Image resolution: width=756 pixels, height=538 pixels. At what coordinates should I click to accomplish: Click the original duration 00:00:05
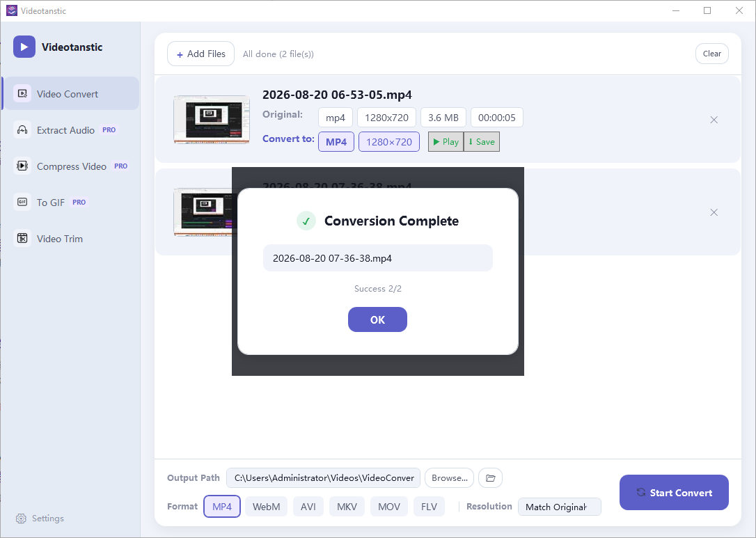496,117
